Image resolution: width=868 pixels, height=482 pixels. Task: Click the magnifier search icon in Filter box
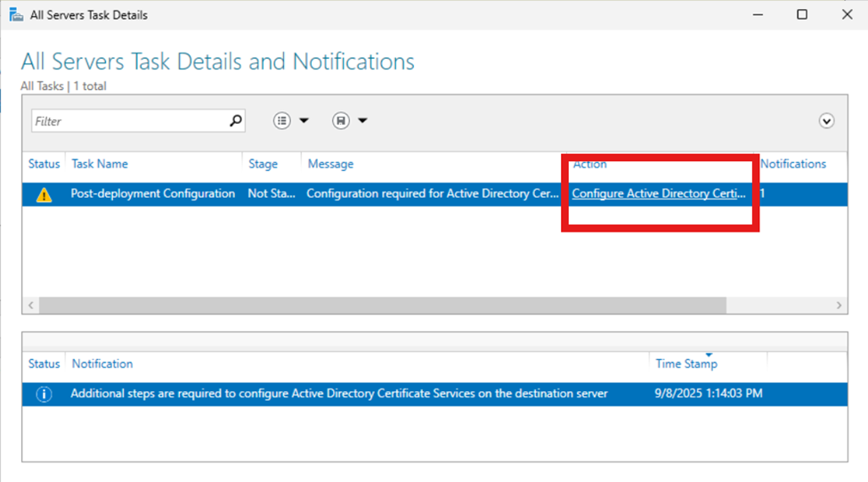235,121
